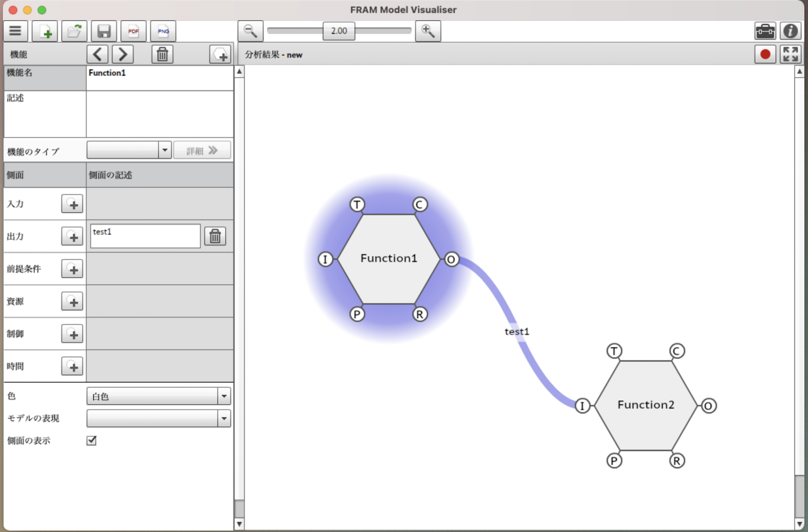Screen dimensions: 808x532
Task: Create a new FRAM model
Action: tap(45, 31)
